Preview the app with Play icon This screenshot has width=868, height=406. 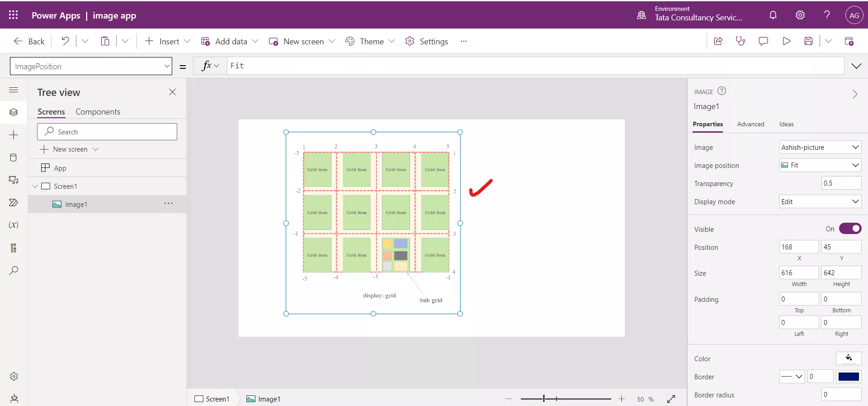[787, 41]
